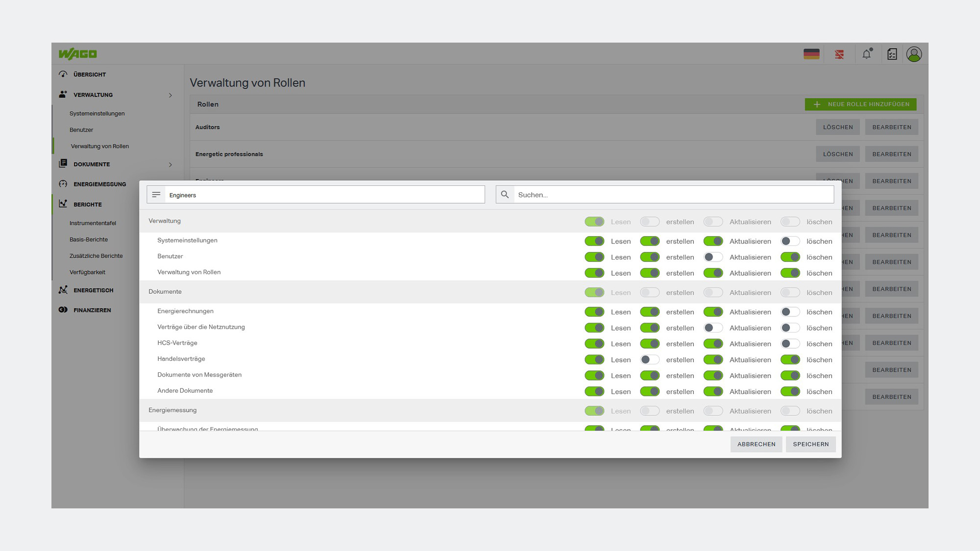Screen dimensions: 980x551
Task: Click the Energetisch graph icon
Action: (x=63, y=290)
